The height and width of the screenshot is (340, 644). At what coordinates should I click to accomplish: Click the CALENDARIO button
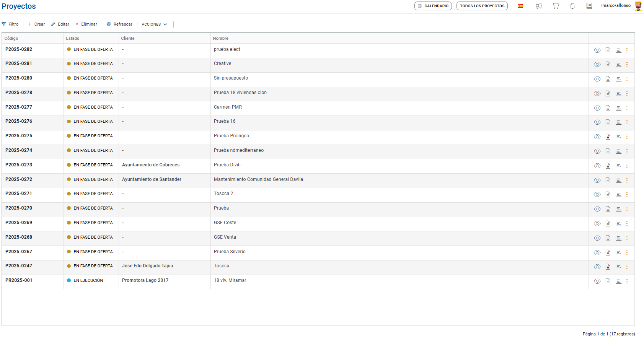pyautogui.click(x=433, y=6)
